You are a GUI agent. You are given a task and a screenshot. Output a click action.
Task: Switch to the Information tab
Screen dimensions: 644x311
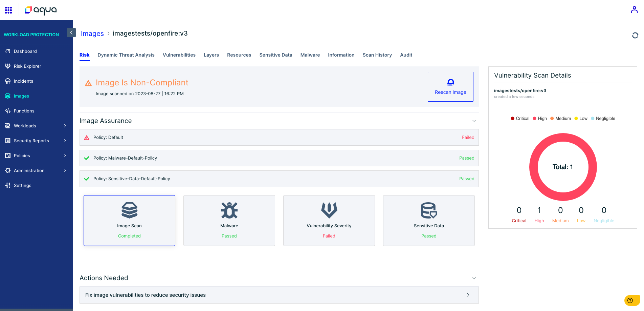(341, 55)
